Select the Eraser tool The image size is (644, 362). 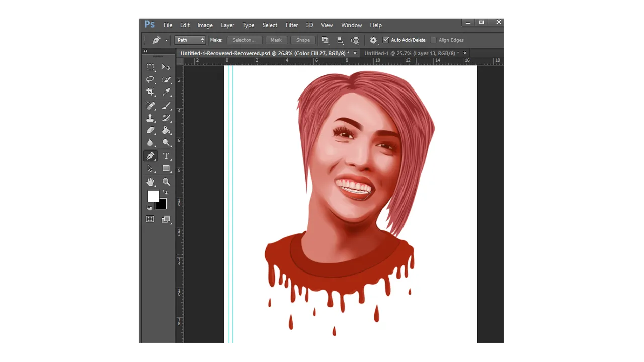click(x=150, y=130)
